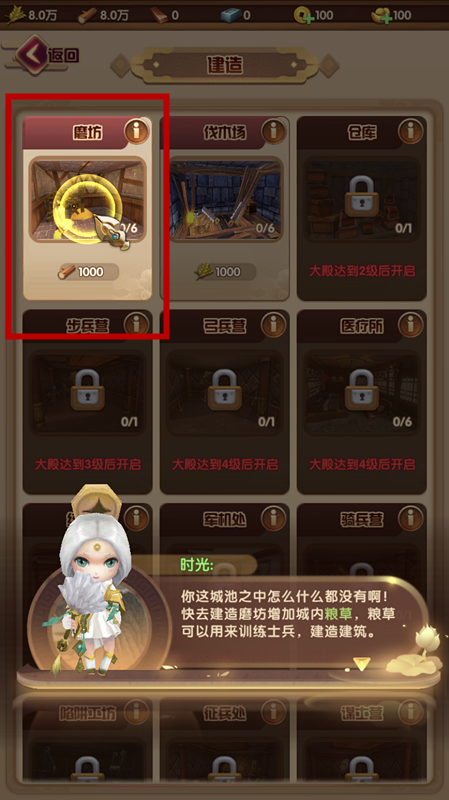Open info icon on 医疗所 card
Image resolution: width=449 pixels, height=800 pixels.
411,324
